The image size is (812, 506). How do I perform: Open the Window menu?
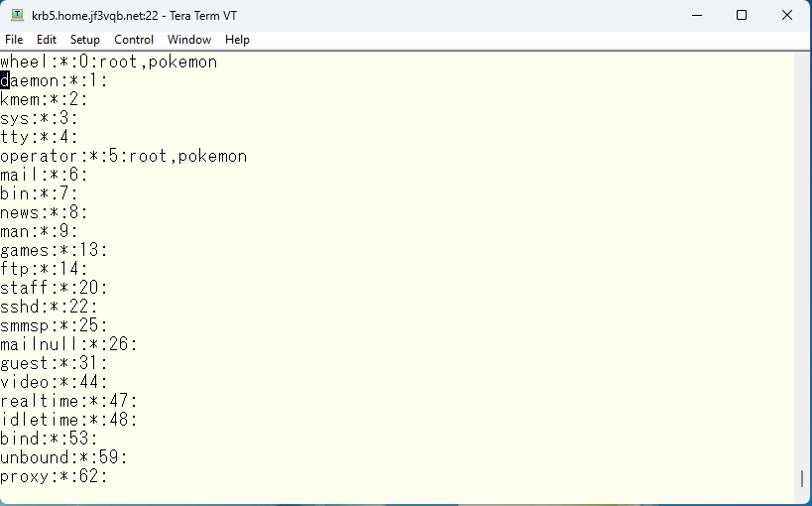[189, 40]
